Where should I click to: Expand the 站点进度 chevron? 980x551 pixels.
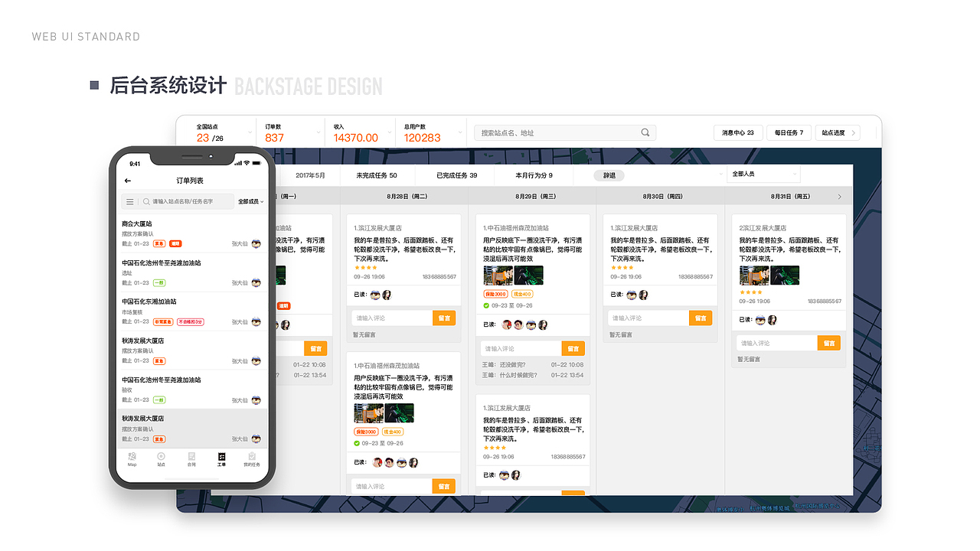(853, 132)
